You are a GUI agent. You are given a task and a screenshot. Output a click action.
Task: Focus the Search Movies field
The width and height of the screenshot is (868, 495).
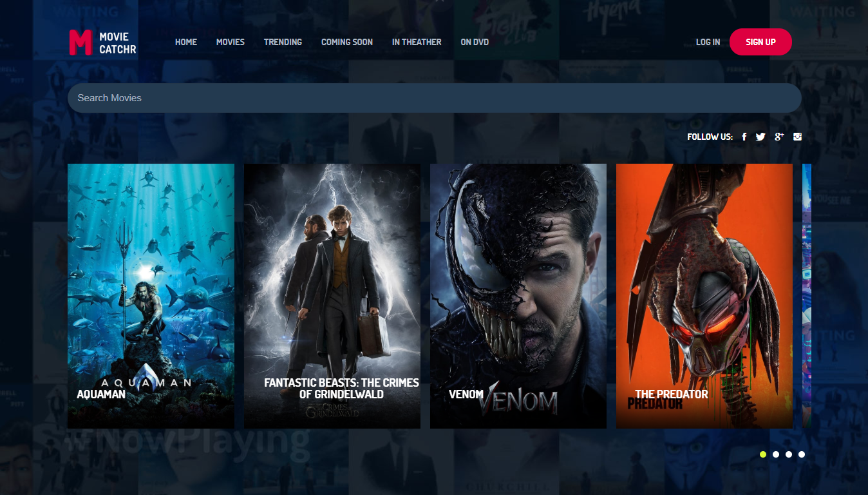435,98
